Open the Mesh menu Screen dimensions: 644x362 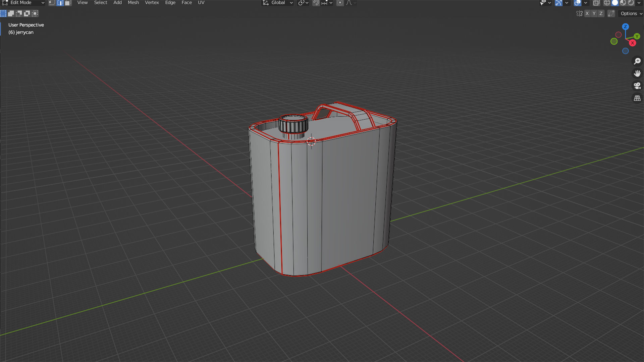point(133,3)
